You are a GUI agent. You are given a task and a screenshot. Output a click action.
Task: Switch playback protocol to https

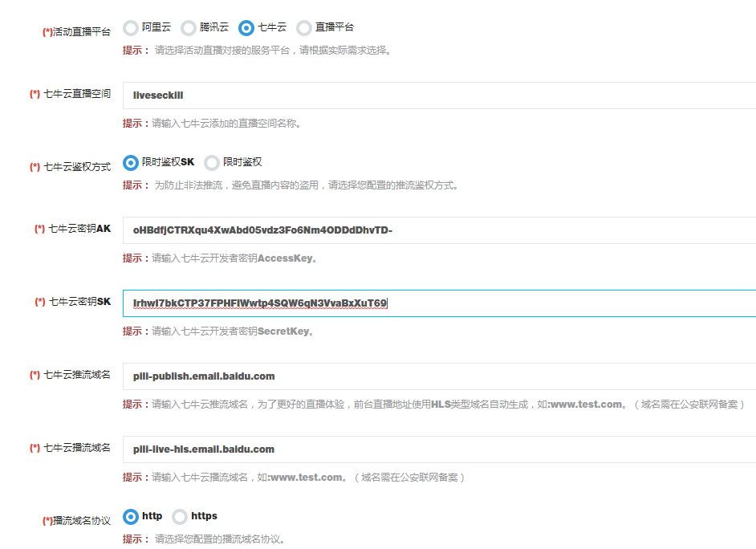(180, 517)
